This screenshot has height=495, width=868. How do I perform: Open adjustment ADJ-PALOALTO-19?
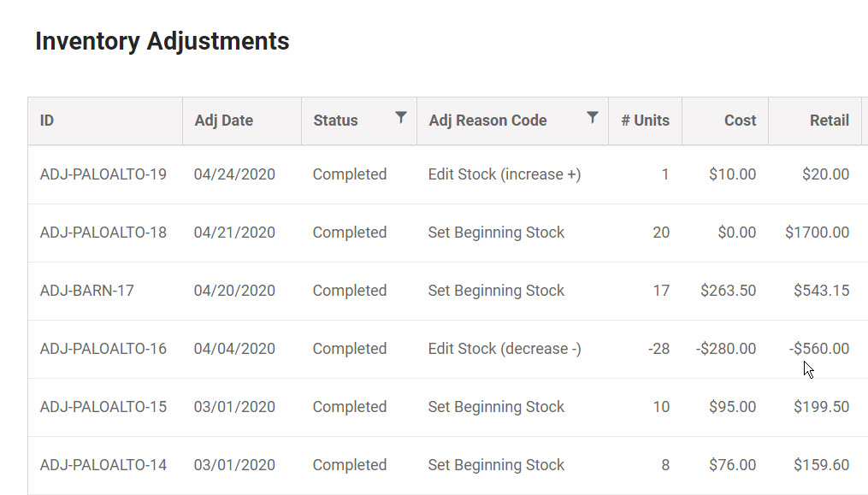point(103,174)
